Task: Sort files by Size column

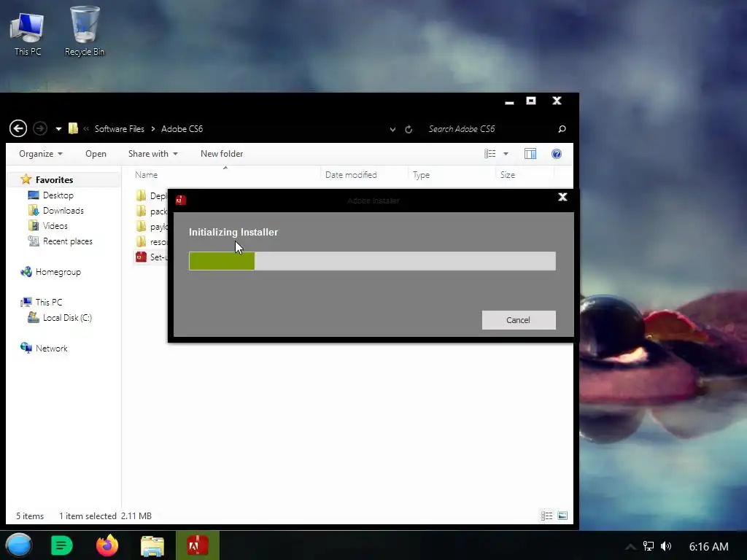Action: click(x=508, y=175)
